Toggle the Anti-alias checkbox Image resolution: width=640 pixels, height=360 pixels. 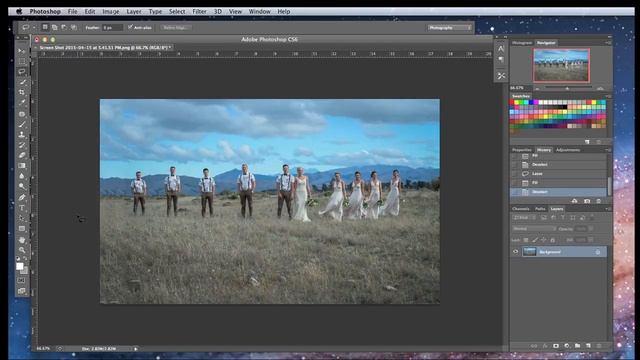[130, 27]
